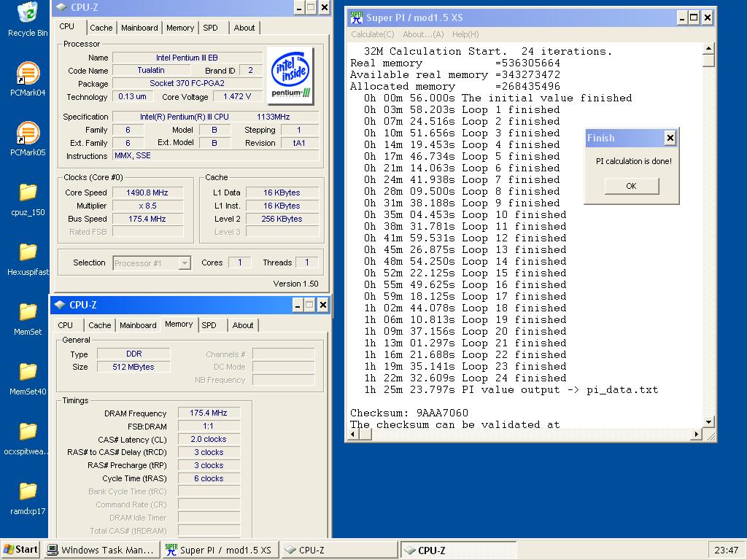
Task: Click Bus Speed 175.4 MHz value
Action: pos(147,219)
